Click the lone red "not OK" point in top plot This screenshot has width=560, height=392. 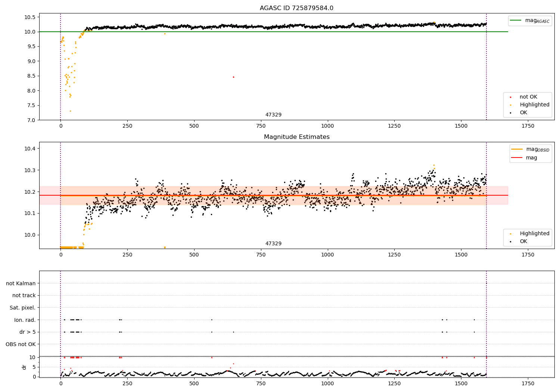coord(233,77)
